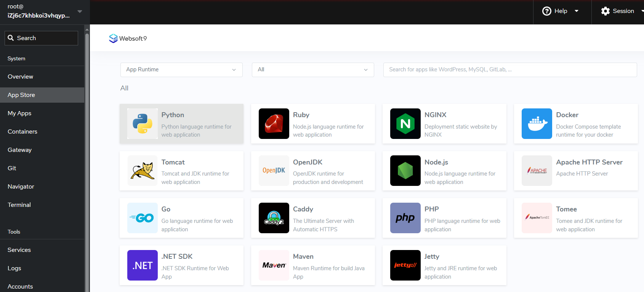
Task: Navigate to Containers page
Action: 22,132
